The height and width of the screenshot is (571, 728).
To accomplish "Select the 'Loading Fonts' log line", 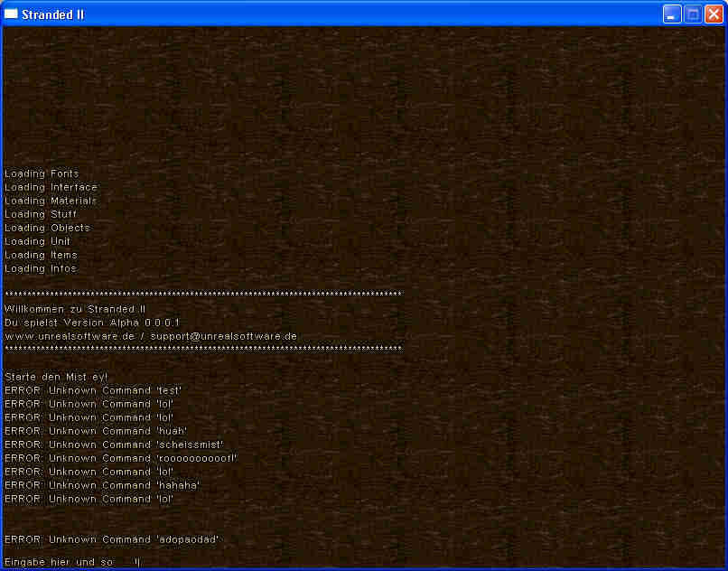I will (x=42, y=173).
